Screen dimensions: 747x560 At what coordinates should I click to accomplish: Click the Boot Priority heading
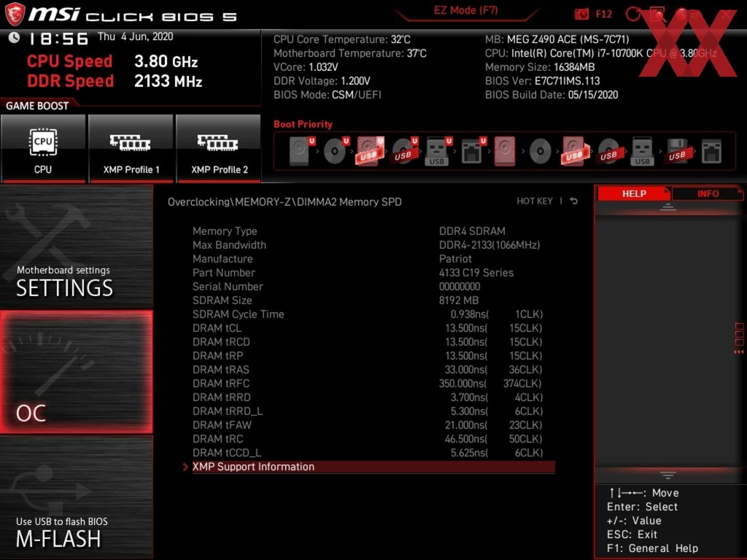(x=303, y=124)
